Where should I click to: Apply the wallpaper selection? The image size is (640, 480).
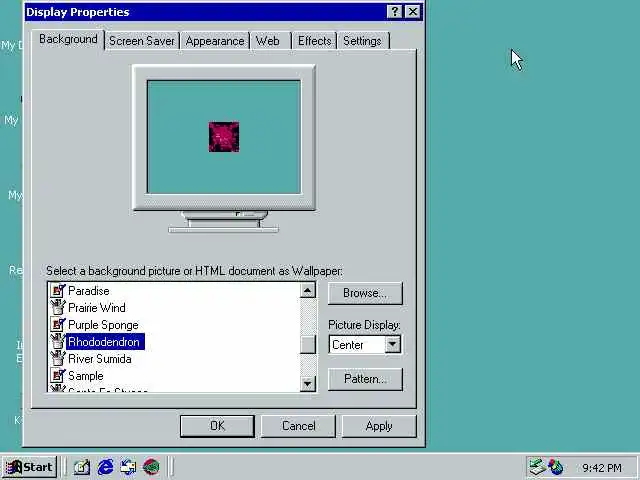click(379, 426)
